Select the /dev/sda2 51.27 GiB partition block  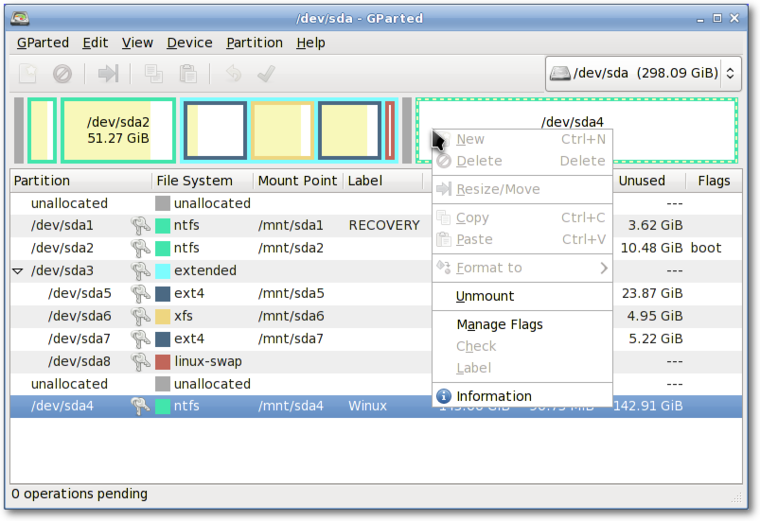(x=118, y=130)
